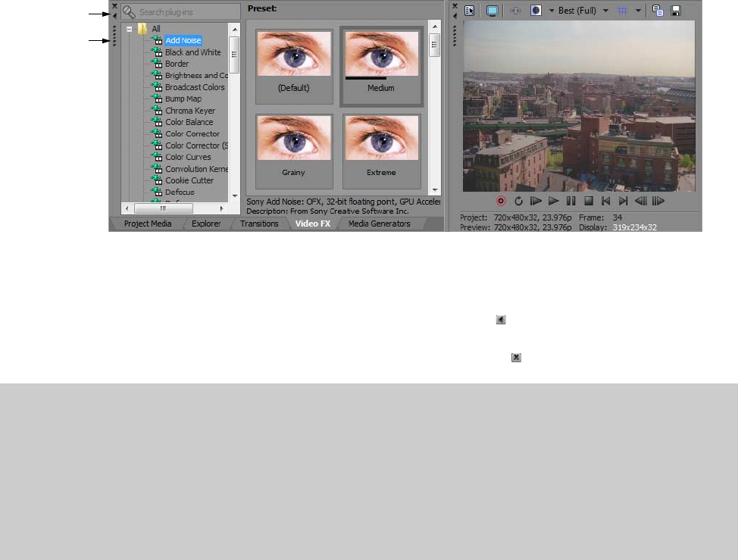Open the Media Generators tab
This screenshot has width=738, height=560.
coord(379,224)
